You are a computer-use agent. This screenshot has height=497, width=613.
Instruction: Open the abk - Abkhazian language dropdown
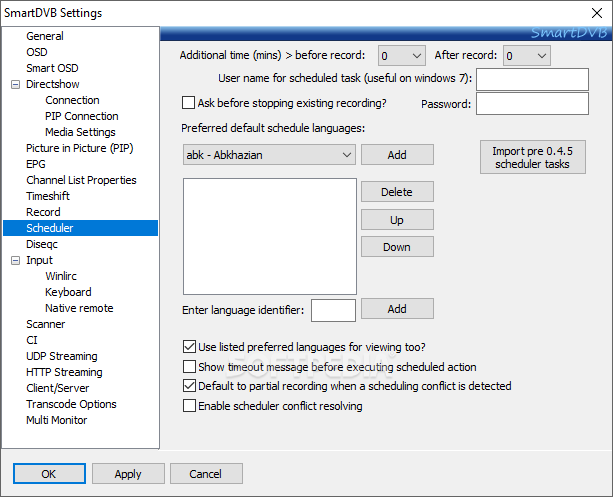[269, 155]
